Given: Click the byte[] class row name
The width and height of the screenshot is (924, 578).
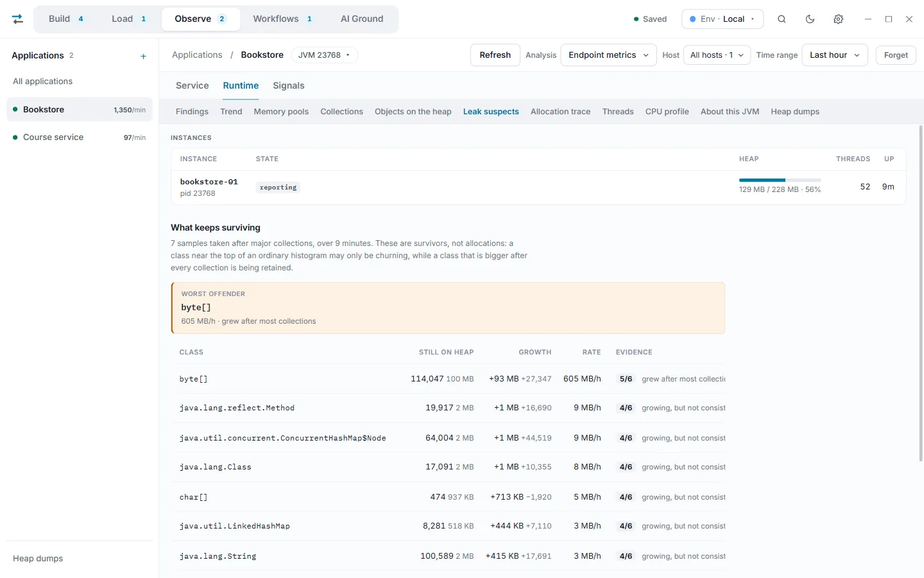Looking at the screenshot, I should 193,379.
